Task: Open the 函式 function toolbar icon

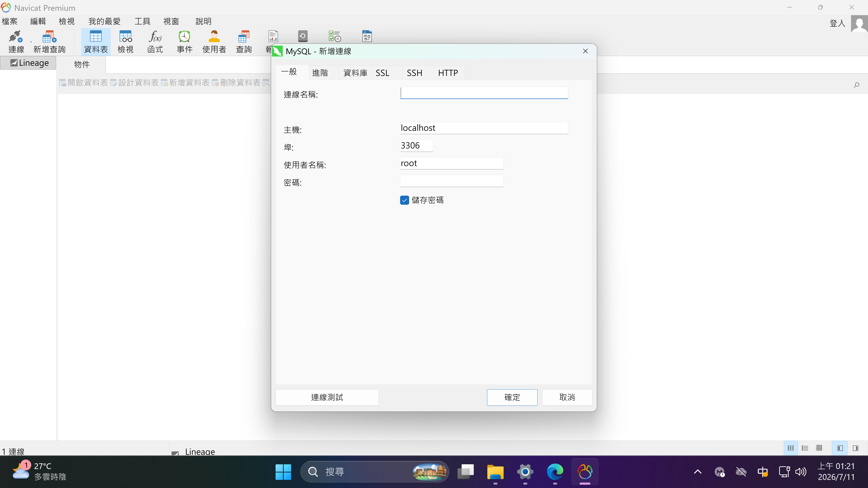Action: point(155,42)
